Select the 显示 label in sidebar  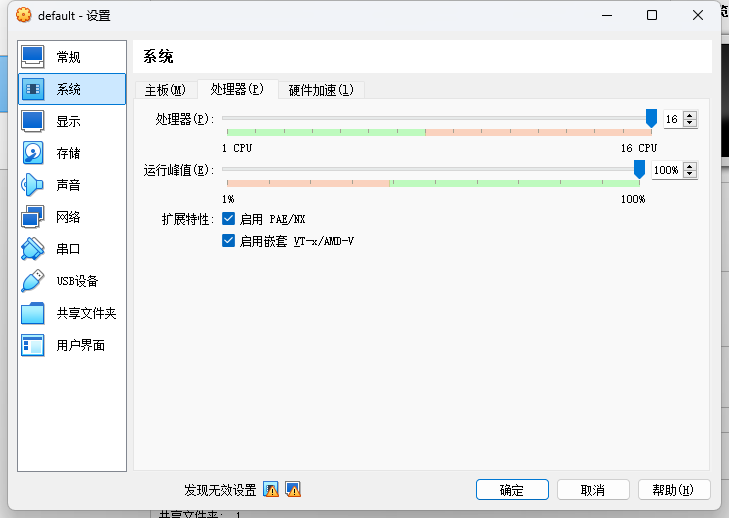[68, 121]
